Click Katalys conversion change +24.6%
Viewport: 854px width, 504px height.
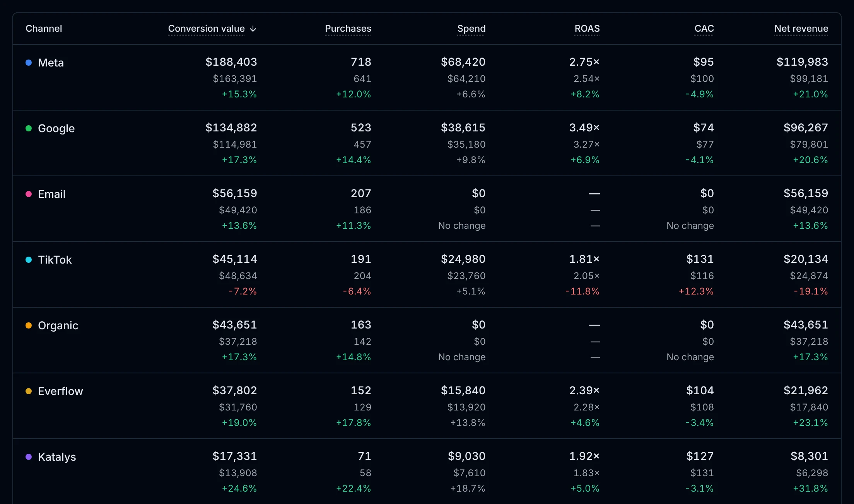pos(239,488)
